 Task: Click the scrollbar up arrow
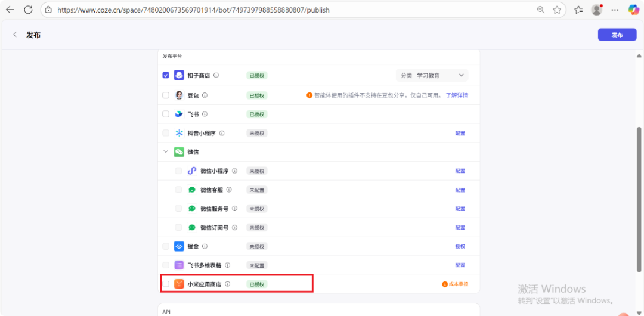tap(639, 56)
